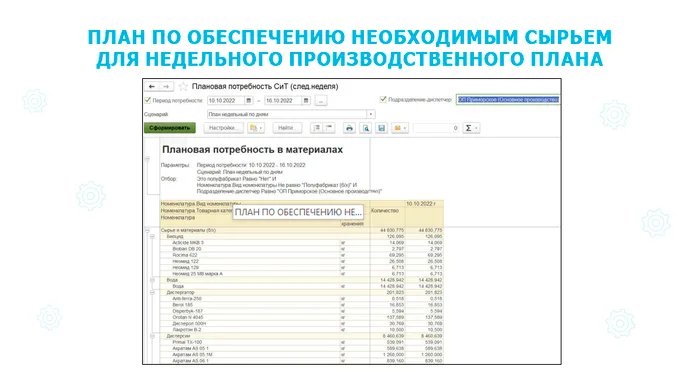
Task: Select the report title 'Плановая потребность в материалах'
Action: (x=252, y=150)
